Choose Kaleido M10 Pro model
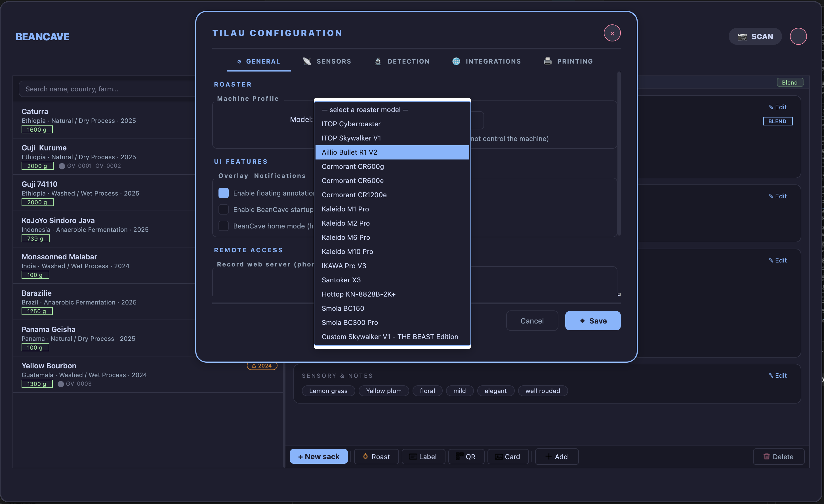 coord(392,251)
